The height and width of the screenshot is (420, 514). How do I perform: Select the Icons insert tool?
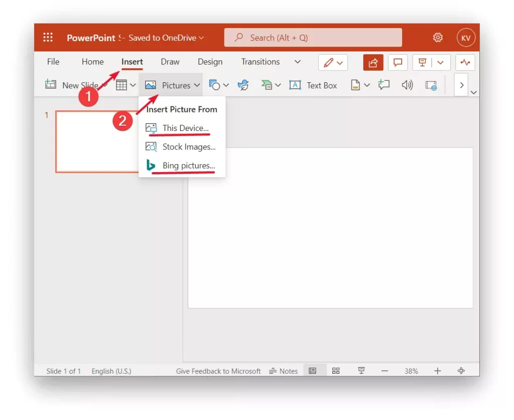coord(243,85)
